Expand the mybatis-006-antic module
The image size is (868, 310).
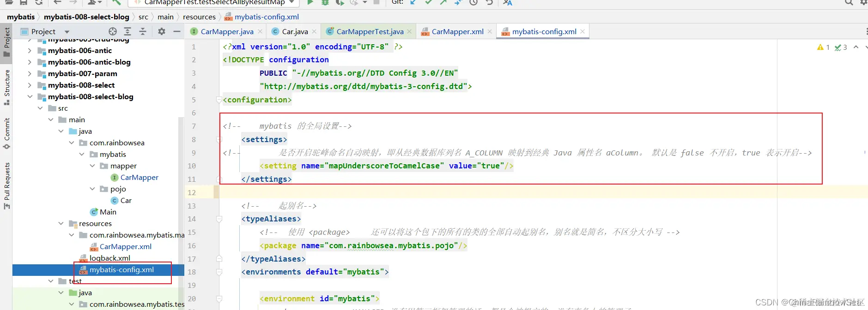click(x=30, y=51)
